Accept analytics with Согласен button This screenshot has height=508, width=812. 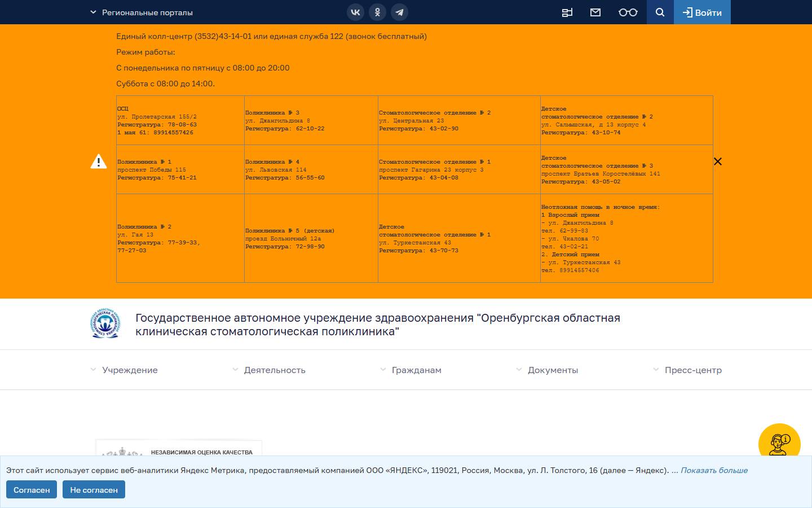pos(32,489)
